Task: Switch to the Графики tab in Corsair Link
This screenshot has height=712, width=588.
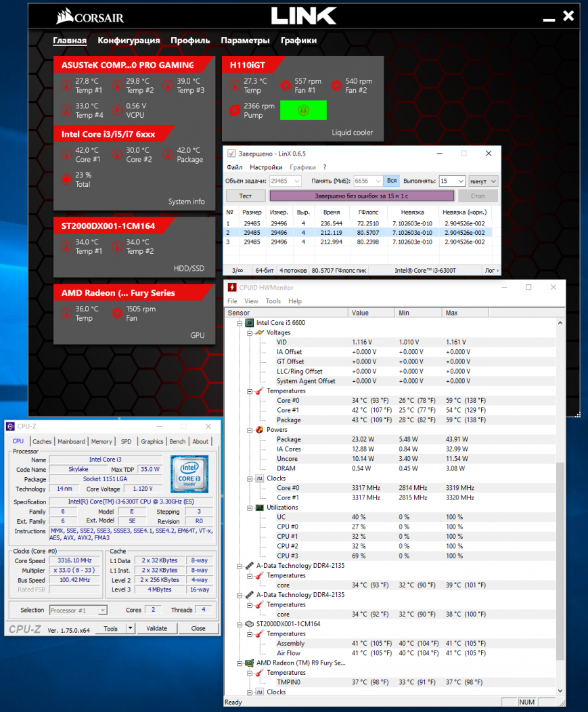Action: (299, 41)
